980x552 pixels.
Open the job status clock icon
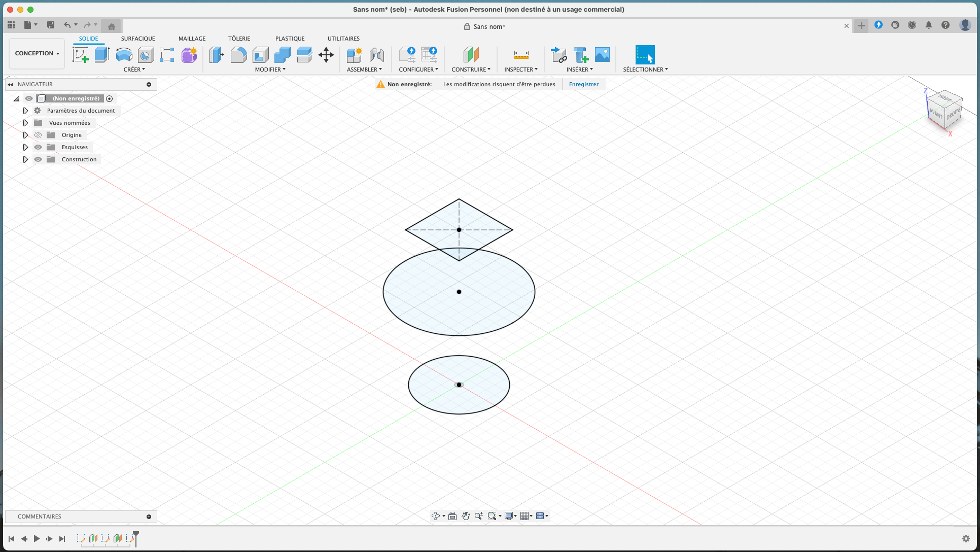point(912,25)
